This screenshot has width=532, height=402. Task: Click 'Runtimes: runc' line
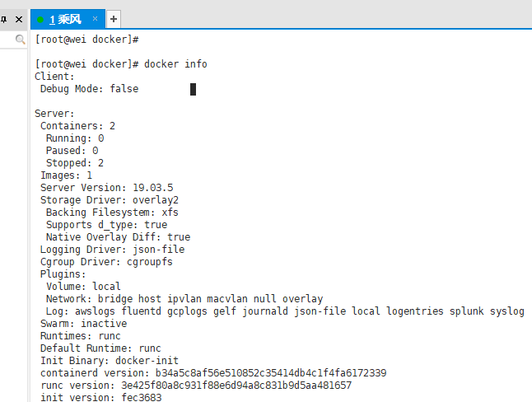click(81, 336)
